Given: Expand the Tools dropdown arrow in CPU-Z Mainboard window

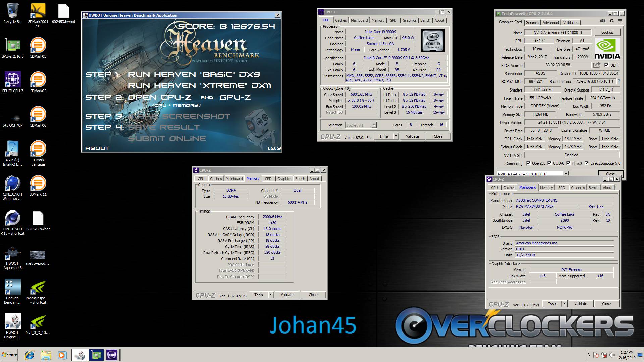Looking at the screenshot, I should click(564, 304).
